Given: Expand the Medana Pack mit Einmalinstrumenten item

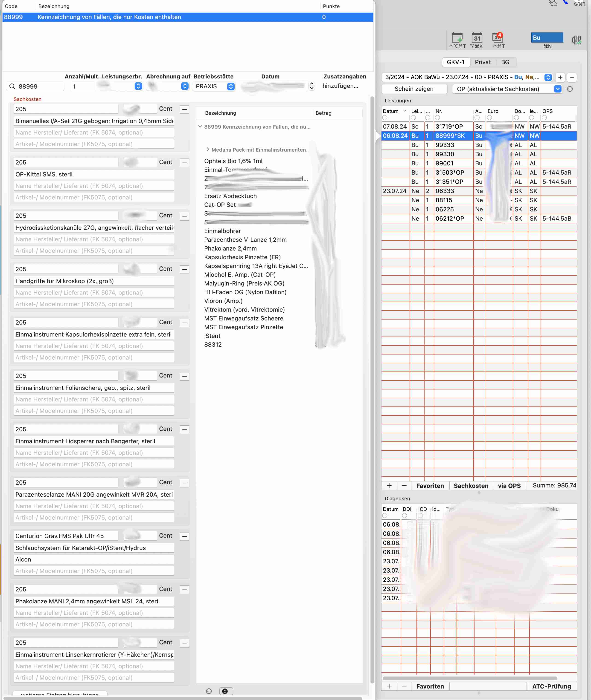Looking at the screenshot, I should [208, 150].
